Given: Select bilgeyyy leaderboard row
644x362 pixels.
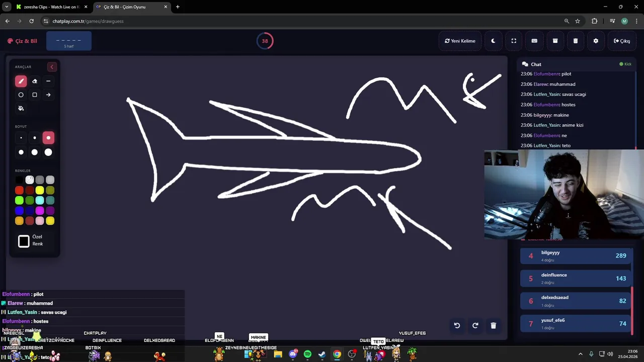Looking at the screenshot, I should pos(576,255).
